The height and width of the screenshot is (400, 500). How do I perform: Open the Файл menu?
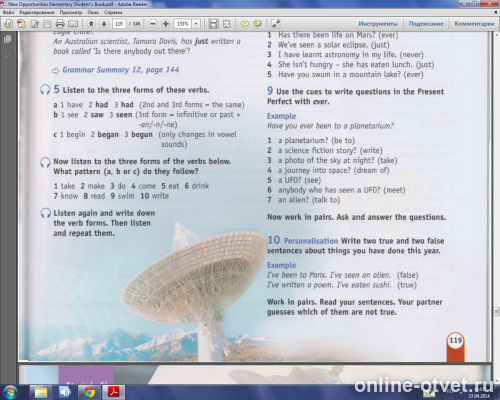[x=8, y=12]
